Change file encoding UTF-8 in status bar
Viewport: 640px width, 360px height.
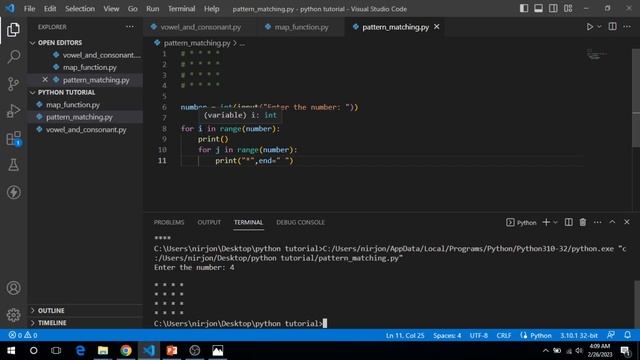(x=478, y=336)
